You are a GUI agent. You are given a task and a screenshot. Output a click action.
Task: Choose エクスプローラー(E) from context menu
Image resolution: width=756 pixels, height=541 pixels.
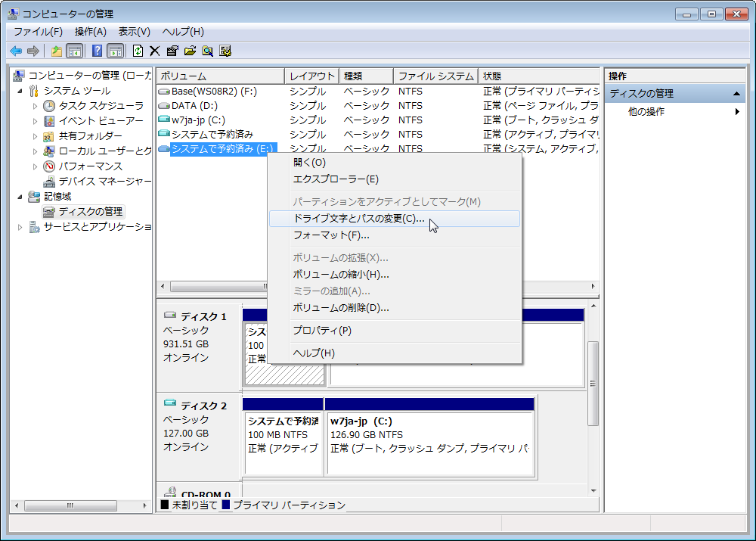click(395, 179)
